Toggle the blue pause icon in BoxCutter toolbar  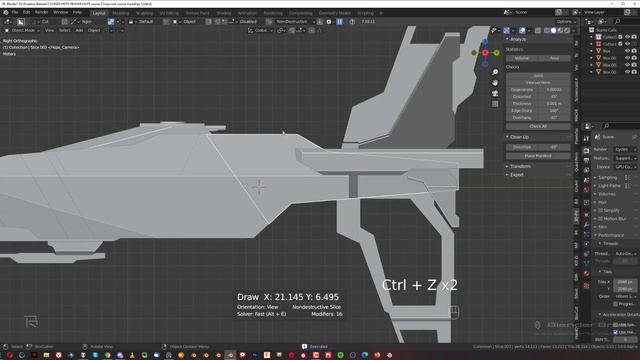pos(340,21)
